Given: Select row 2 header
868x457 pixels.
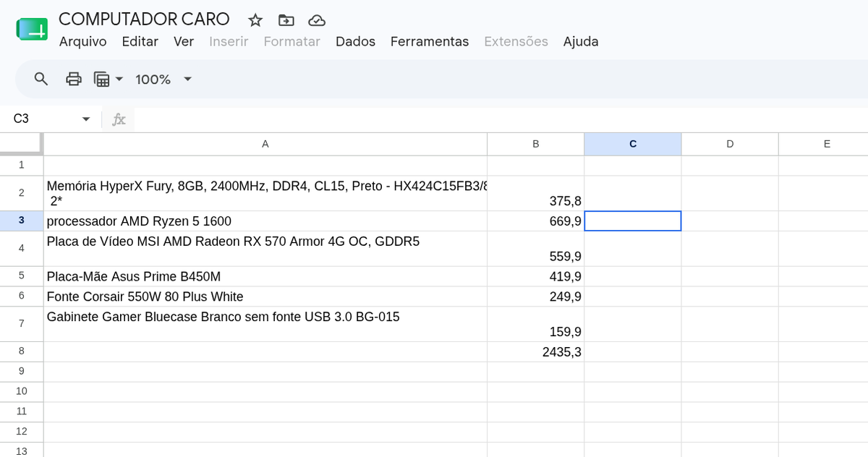Looking at the screenshot, I should [x=22, y=193].
